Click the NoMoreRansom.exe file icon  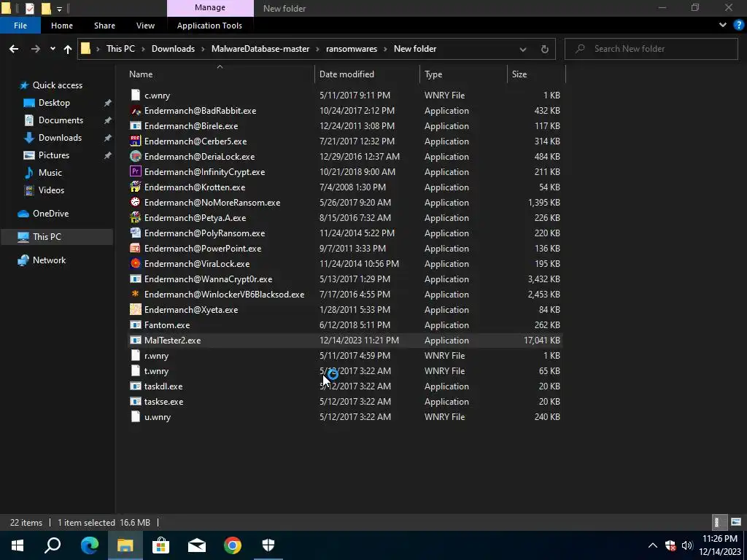pos(135,203)
